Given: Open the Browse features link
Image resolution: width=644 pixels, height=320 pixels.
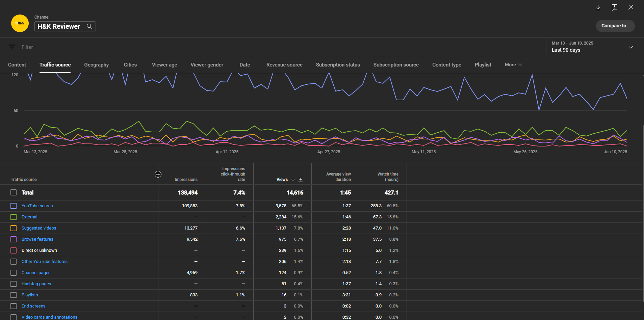Looking at the screenshot, I should (37, 239).
